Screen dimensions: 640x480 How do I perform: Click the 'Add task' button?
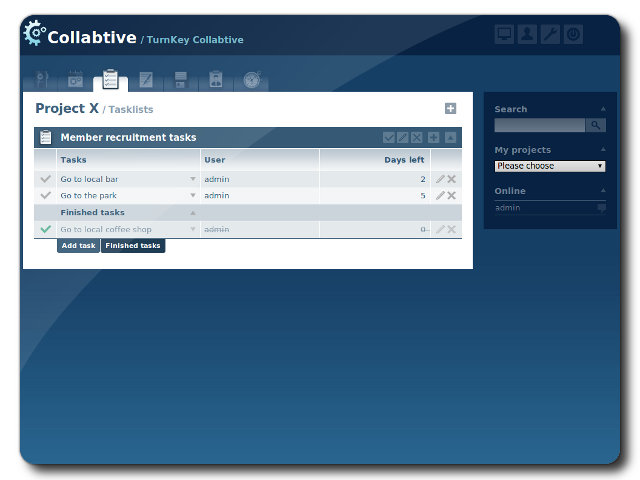pos(78,246)
